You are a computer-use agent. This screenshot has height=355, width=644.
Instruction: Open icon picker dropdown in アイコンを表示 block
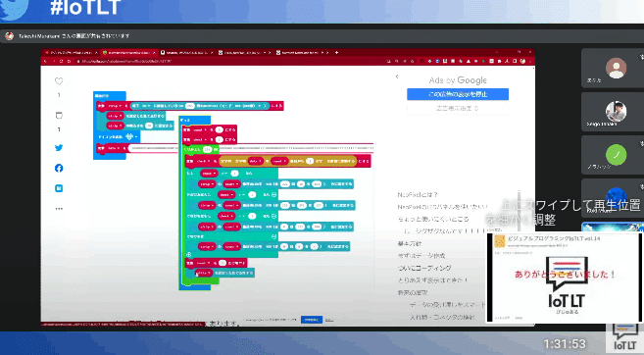[x=132, y=136]
